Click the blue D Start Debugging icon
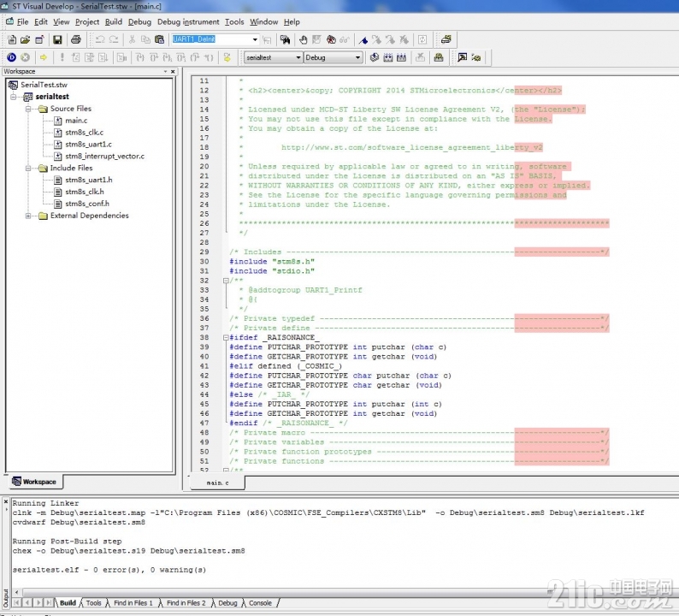The image size is (679, 616). tap(12, 57)
